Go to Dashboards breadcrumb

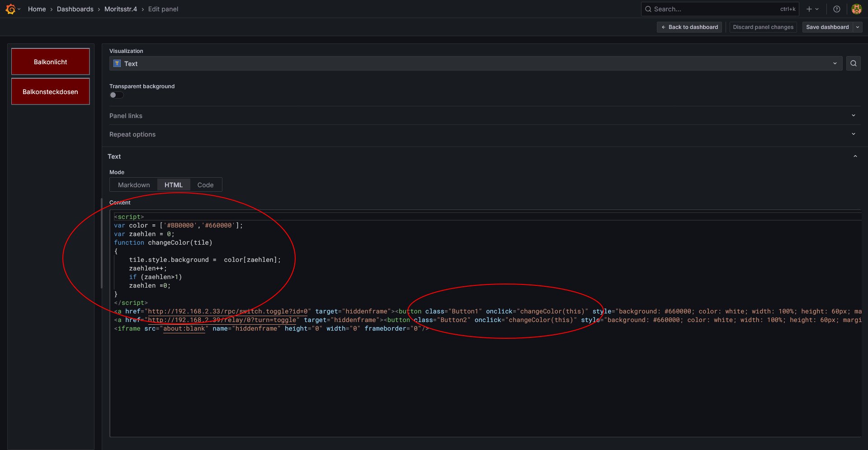(75, 9)
